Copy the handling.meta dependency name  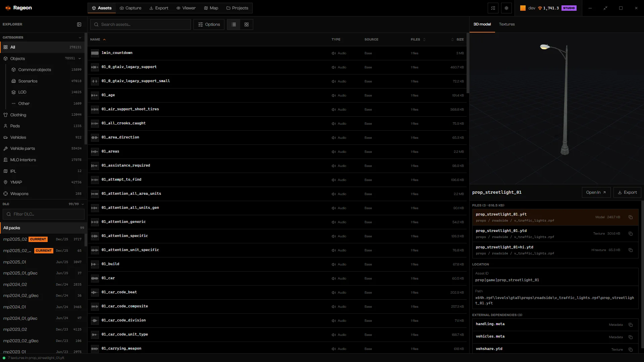(x=631, y=325)
